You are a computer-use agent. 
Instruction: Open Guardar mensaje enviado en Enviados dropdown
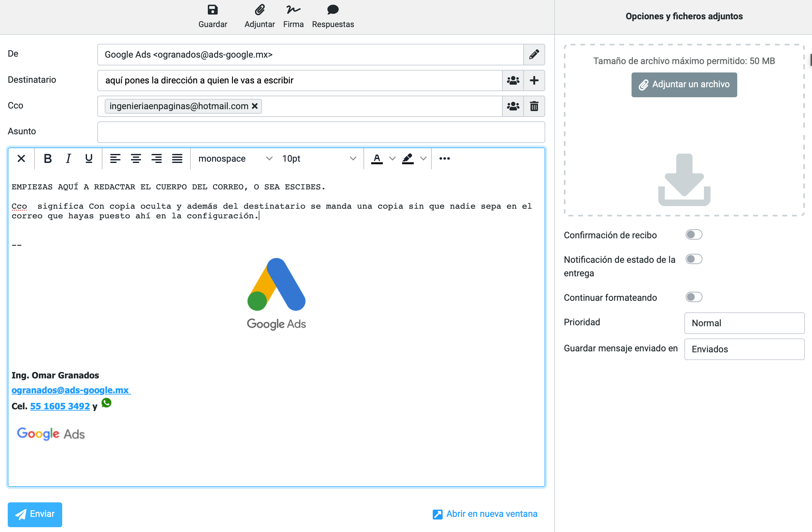pyautogui.click(x=744, y=349)
